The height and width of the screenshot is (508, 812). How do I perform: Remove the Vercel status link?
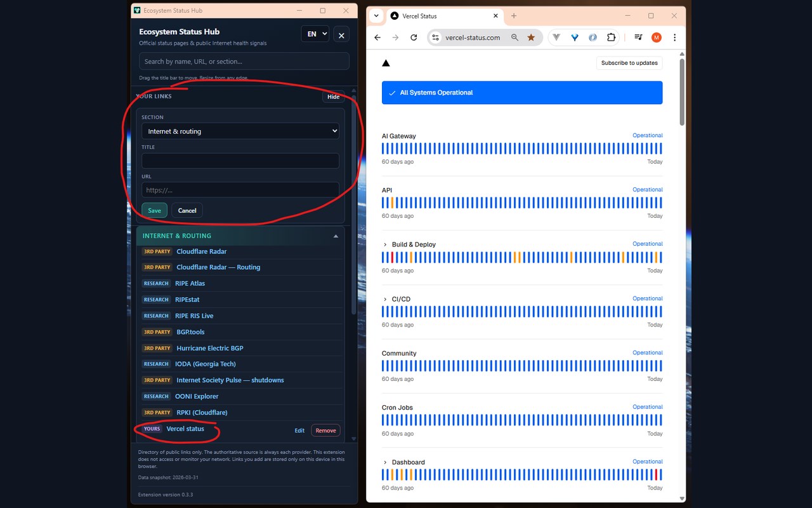[x=325, y=431]
